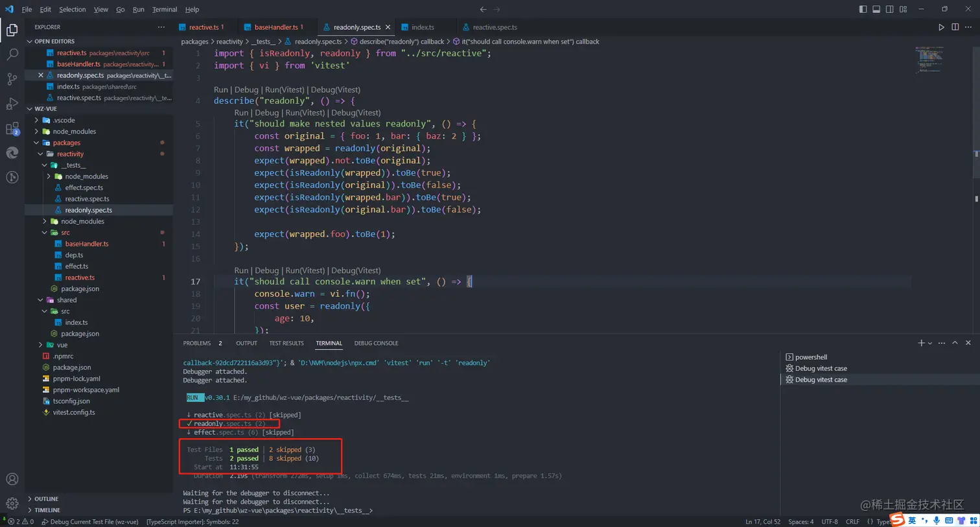Switch to the DEBUG CONSOLE tab
980x527 pixels.
[x=376, y=343]
